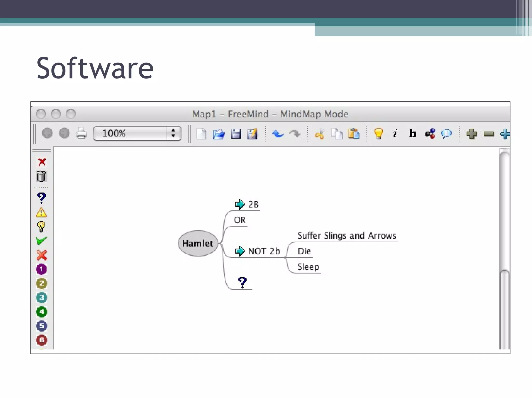Screen dimensions: 532x399
Task: Click the blue plus icon at toolbar end
Action: click(505, 134)
